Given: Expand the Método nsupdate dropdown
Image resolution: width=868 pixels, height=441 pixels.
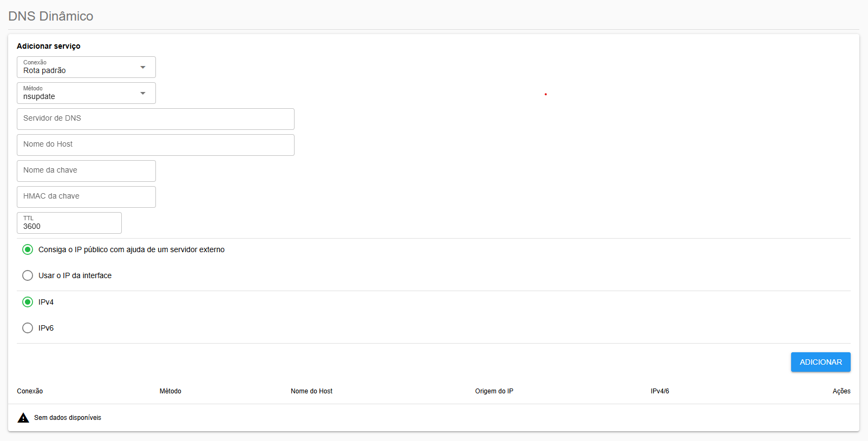Looking at the screenshot, I should pyautogui.click(x=86, y=93).
